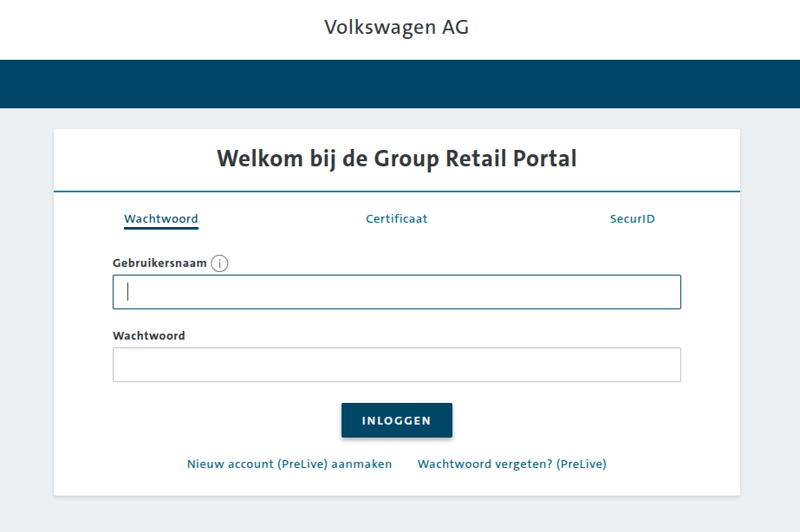800x532 pixels.
Task: Click the empty space between Certificaat and SecurID
Action: click(x=518, y=219)
